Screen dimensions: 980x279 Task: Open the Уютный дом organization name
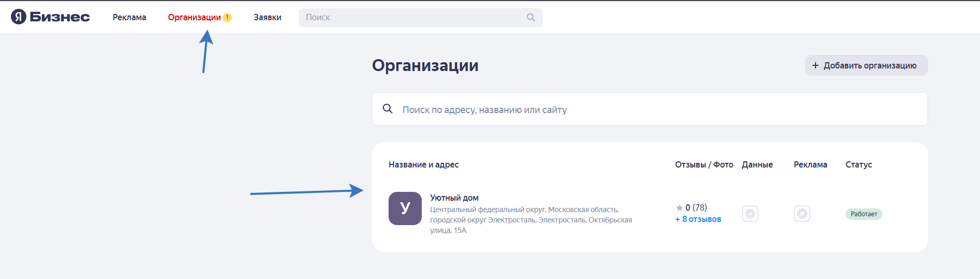coord(454,198)
